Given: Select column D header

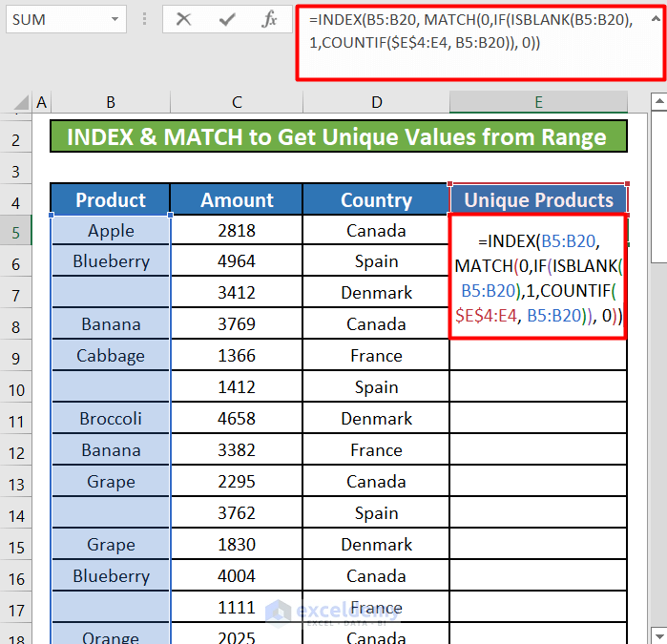Looking at the screenshot, I should (x=376, y=102).
